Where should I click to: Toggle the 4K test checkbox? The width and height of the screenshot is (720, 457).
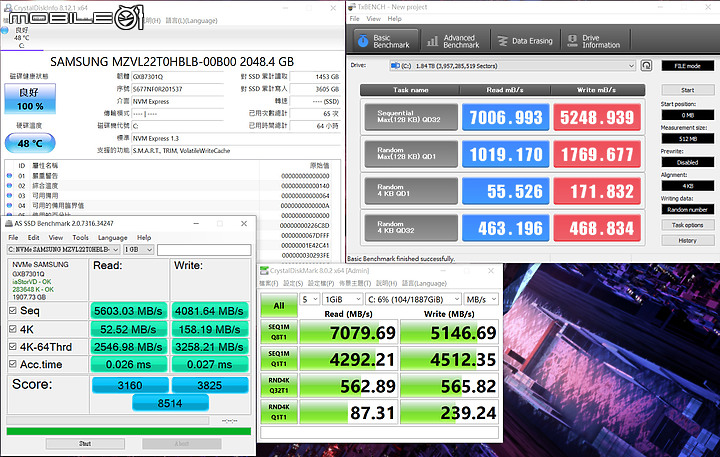point(13,329)
